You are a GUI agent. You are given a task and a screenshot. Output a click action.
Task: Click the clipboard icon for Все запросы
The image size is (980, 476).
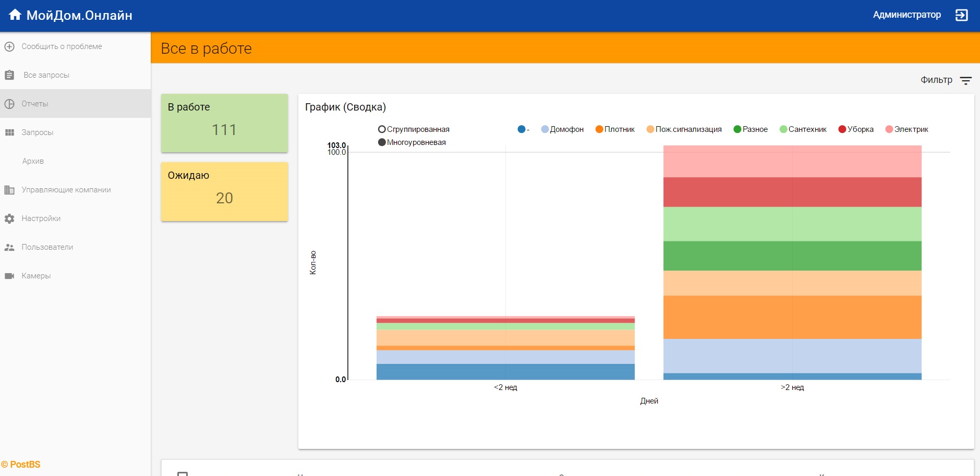click(x=9, y=75)
